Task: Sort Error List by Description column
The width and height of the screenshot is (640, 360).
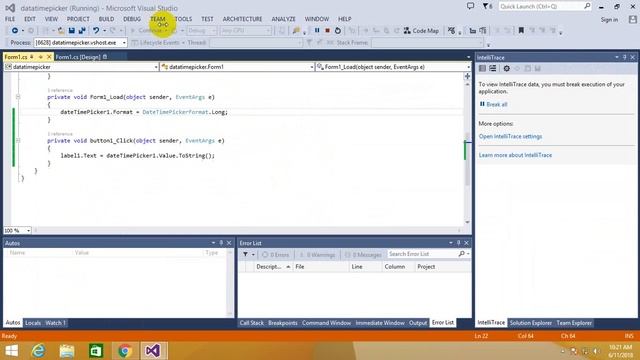Action: 273,267
